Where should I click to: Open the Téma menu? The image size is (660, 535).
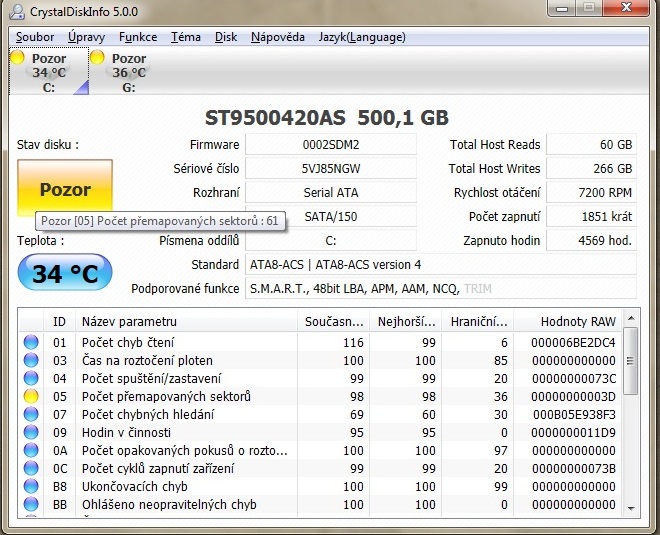coord(186,37)
